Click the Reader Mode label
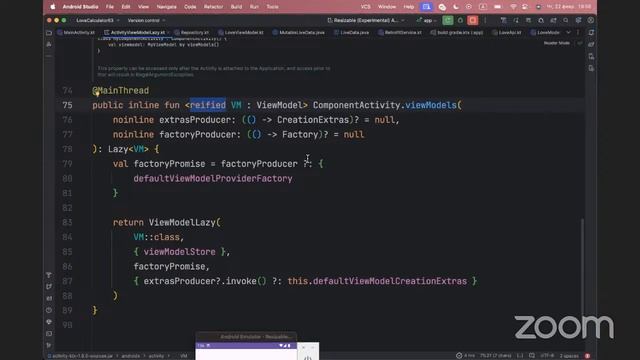 click(x=556, y=43)
